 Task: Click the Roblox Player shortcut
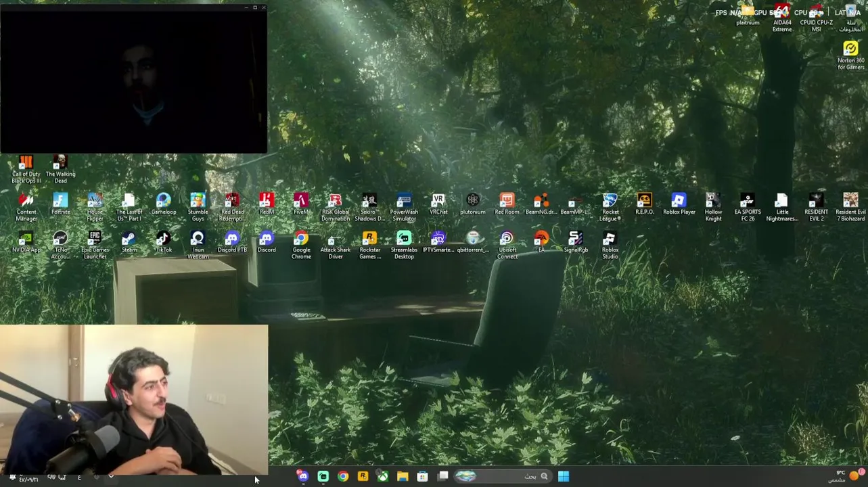[679, 204]
